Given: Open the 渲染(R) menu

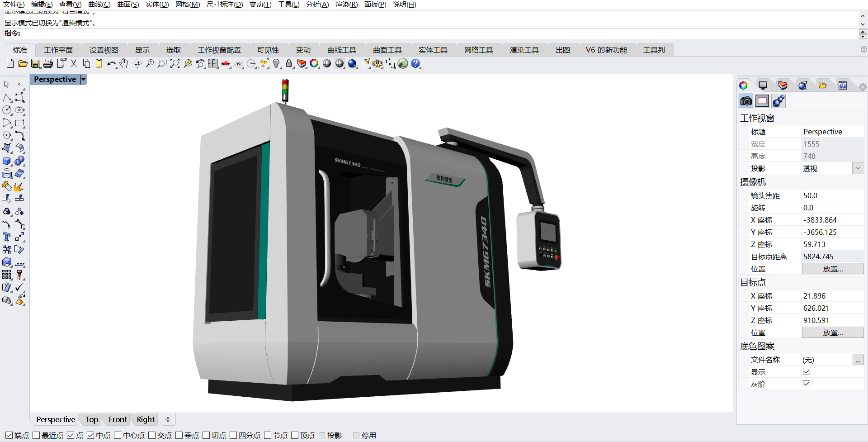Looking at the screenshot, I should (346, 5).
